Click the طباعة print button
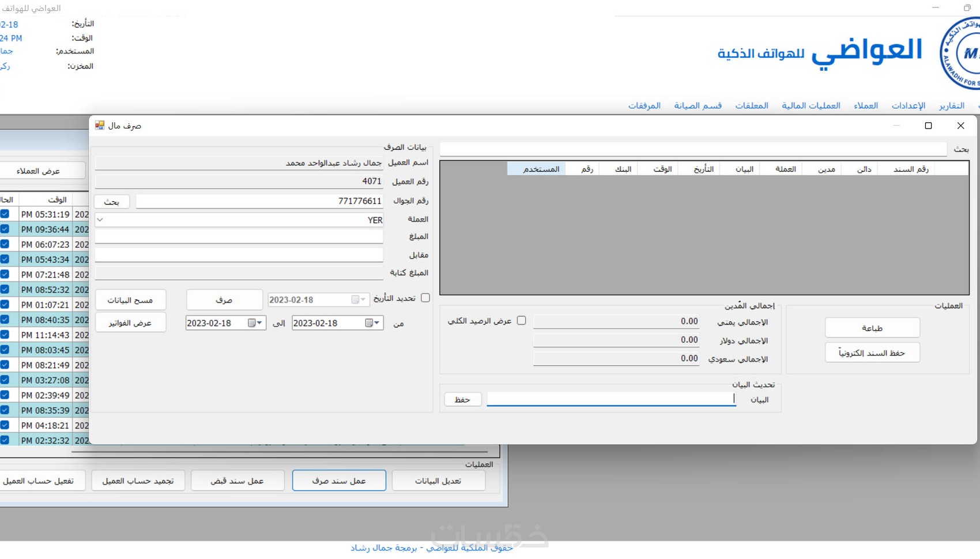980x559 pixels. tap(872, 328)
